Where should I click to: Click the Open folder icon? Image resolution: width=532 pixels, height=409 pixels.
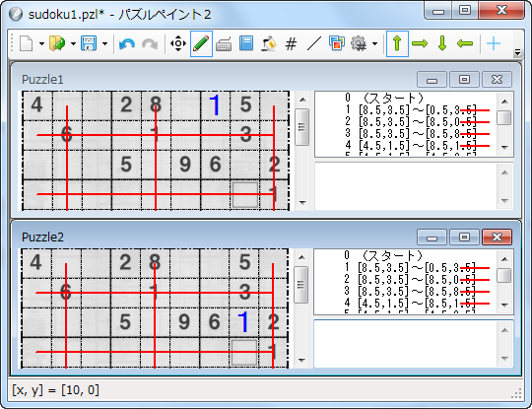(57, 43)
